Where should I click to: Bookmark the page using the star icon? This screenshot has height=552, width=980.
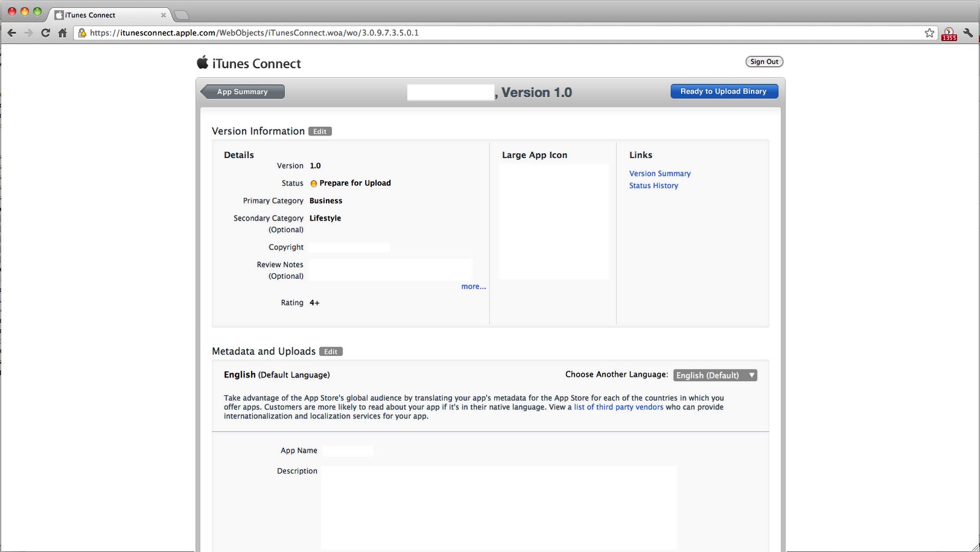point(929,32)
